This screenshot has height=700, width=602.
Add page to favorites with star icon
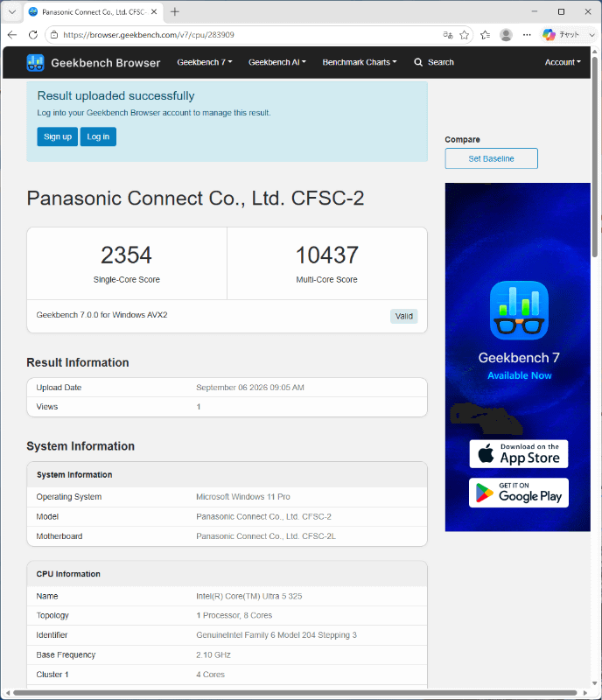click(x=464, y=35)
